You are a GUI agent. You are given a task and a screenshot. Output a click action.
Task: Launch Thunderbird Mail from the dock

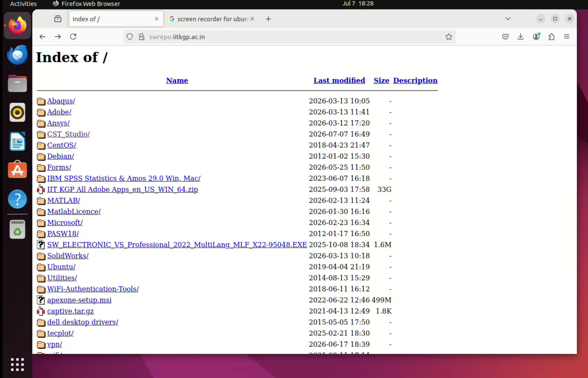coord(17,54)
